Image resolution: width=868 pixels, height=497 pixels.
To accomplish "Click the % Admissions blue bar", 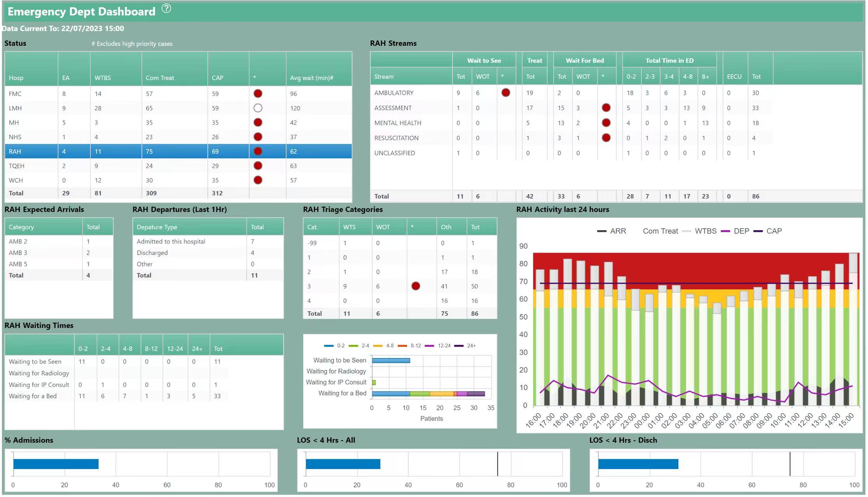I will click(x=56, y=464).
